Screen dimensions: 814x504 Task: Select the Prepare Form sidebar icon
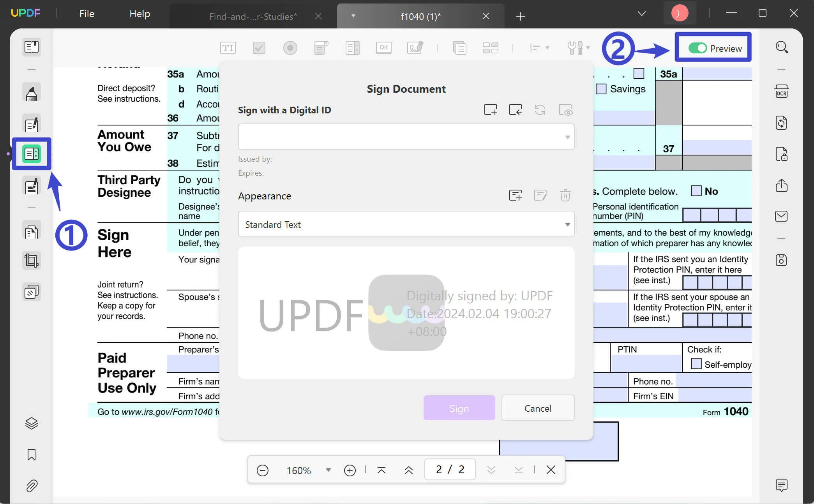point(32,154)
